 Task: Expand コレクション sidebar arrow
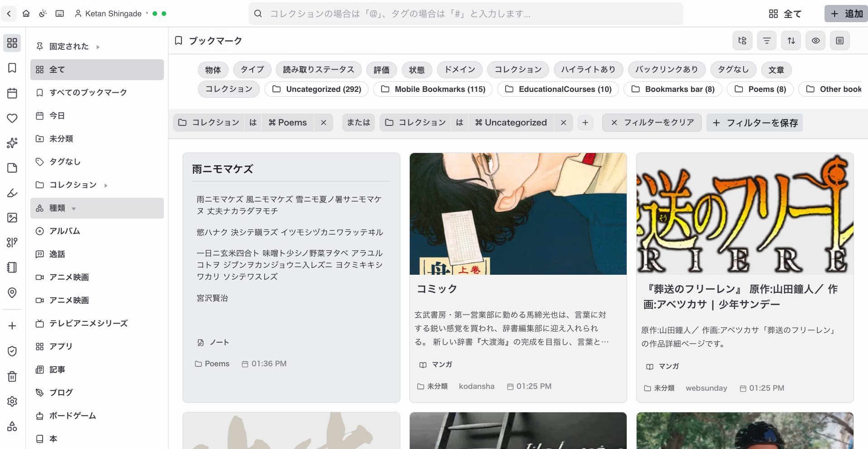coord(106,185)
